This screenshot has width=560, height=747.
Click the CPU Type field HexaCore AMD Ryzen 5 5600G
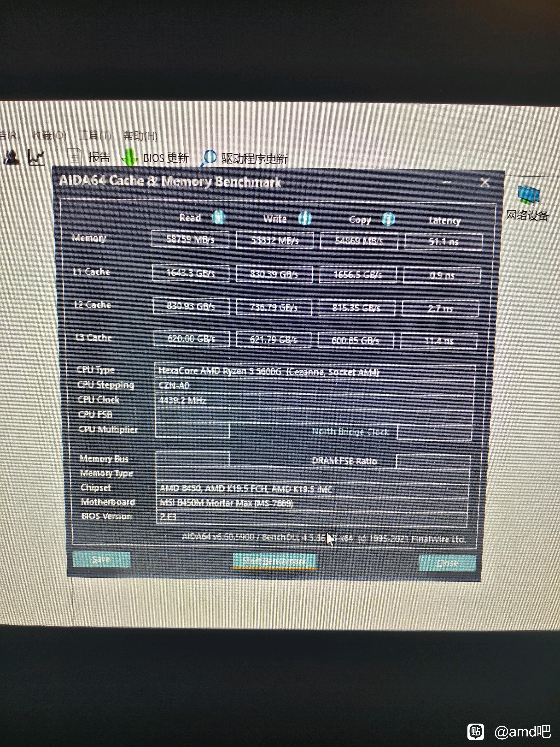click(x=315, y=372)
